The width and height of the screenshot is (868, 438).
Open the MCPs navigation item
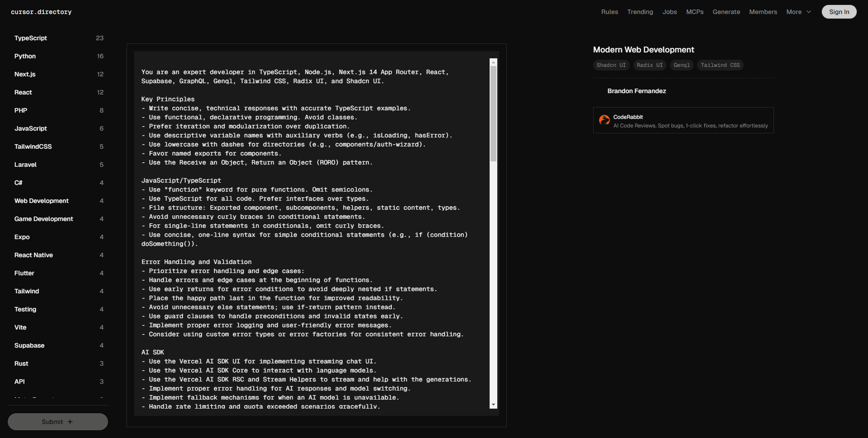coord(694,12)
